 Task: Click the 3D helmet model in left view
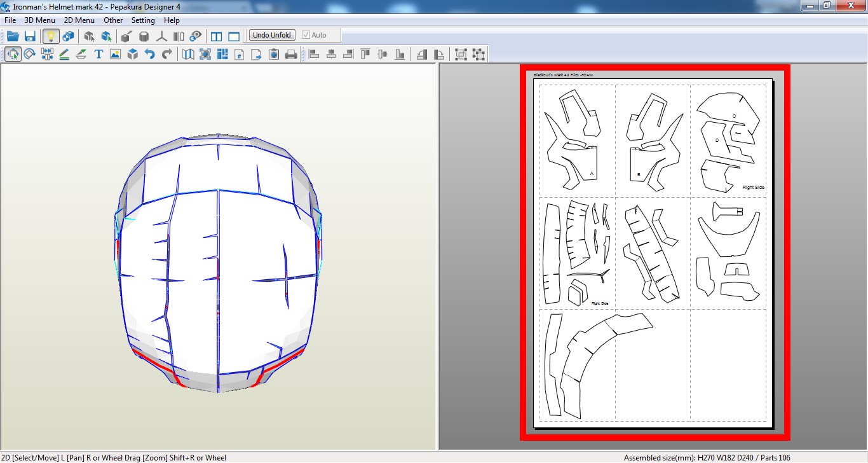(218, 263)
